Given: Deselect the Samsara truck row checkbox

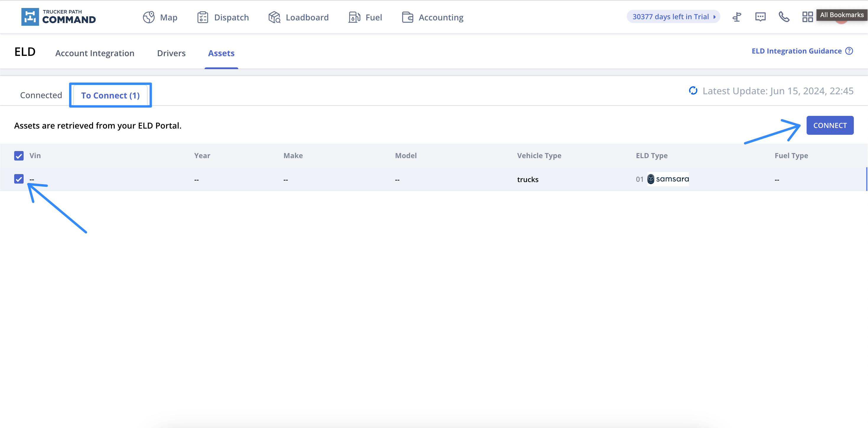Looking at the screenshot, I should click(x=19, y=179).
